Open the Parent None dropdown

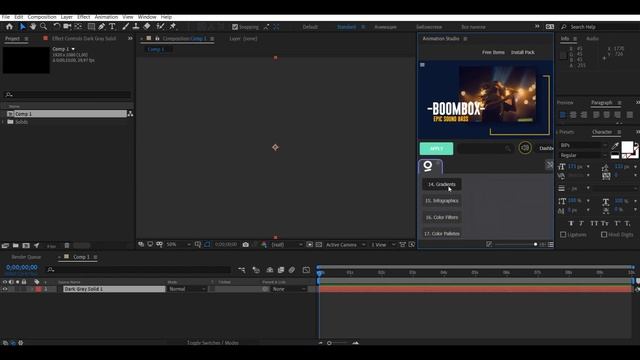289,289
